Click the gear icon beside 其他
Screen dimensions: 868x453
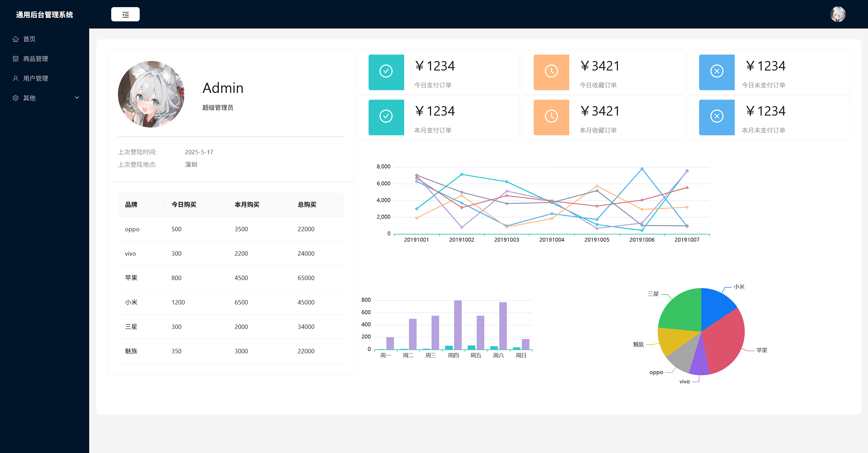16,98
